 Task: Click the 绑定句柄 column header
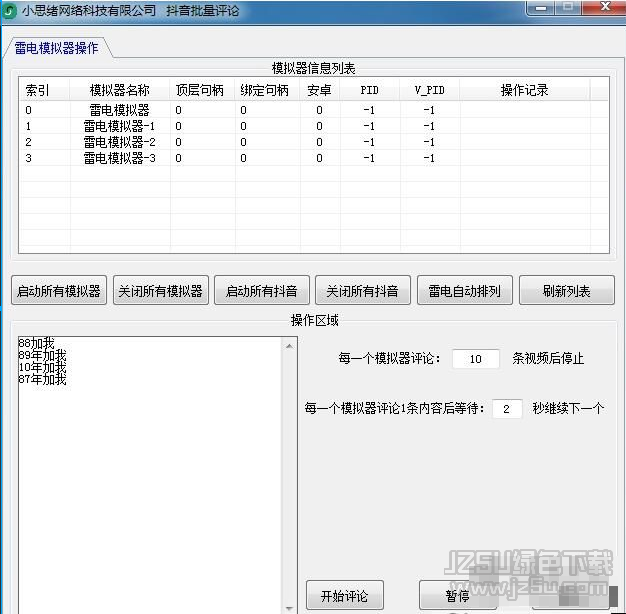267,90
